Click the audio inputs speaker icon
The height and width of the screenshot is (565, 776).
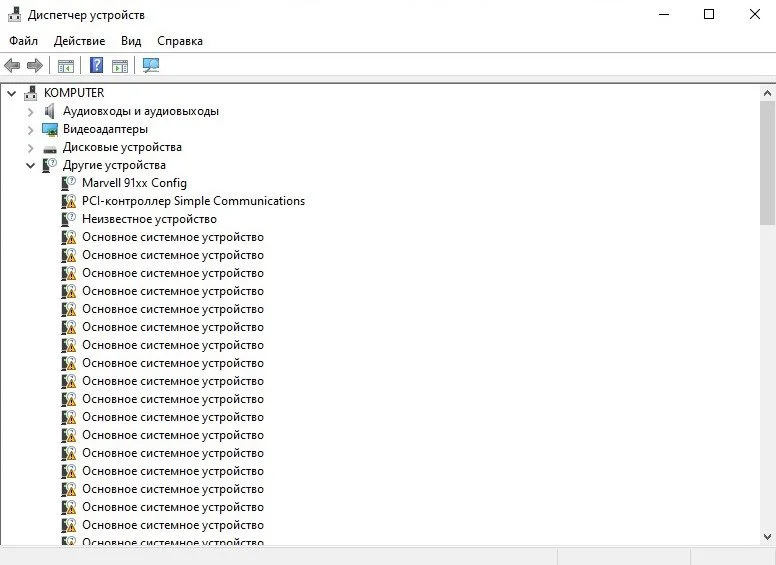[49, 111]
